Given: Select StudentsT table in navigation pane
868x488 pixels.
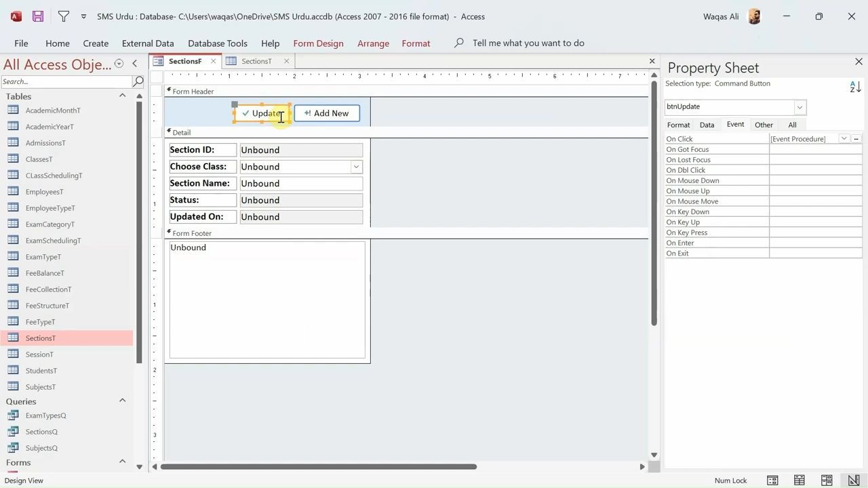Looking at the screenshot, I should 41,371.
